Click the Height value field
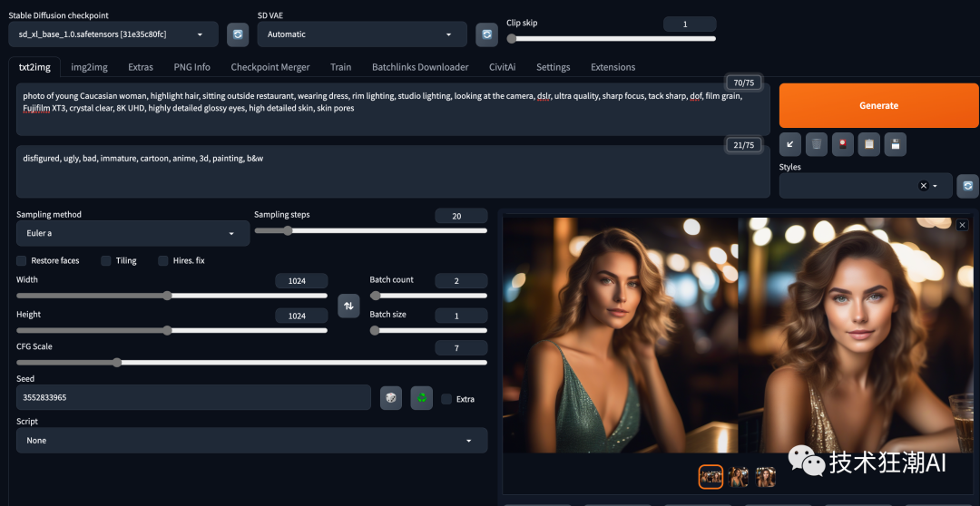 pos(301,316)
